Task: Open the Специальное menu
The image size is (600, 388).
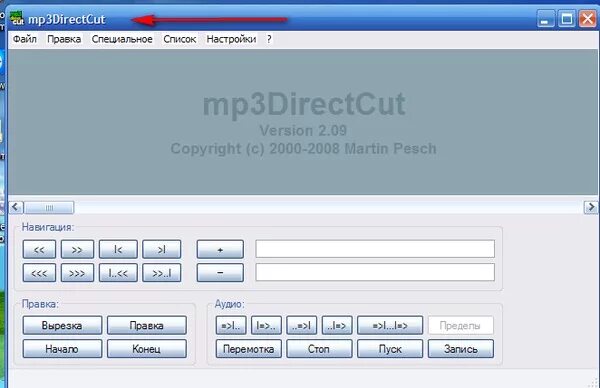Action: point(122,39)
